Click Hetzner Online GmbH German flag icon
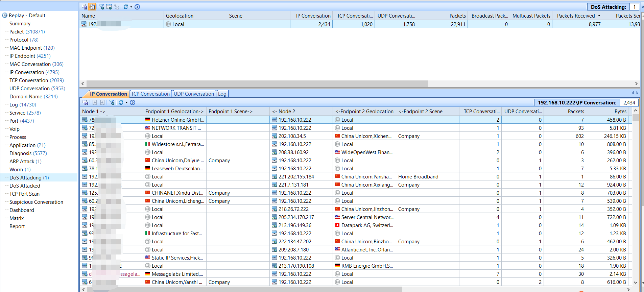This screenshot has height=292, width=644. tap(148, 120)
